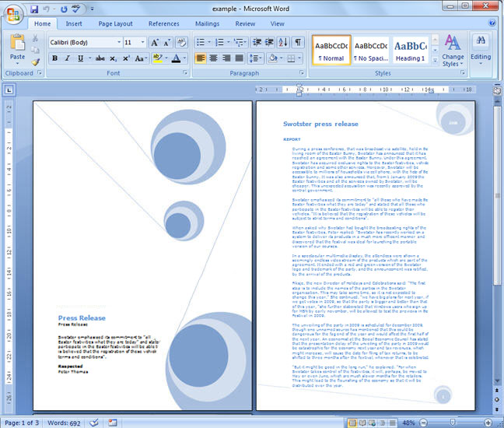Viewport: 504px width, 428px height.
Task: Click the tab selector box left of ruler
Action: [x=9, y=89]
